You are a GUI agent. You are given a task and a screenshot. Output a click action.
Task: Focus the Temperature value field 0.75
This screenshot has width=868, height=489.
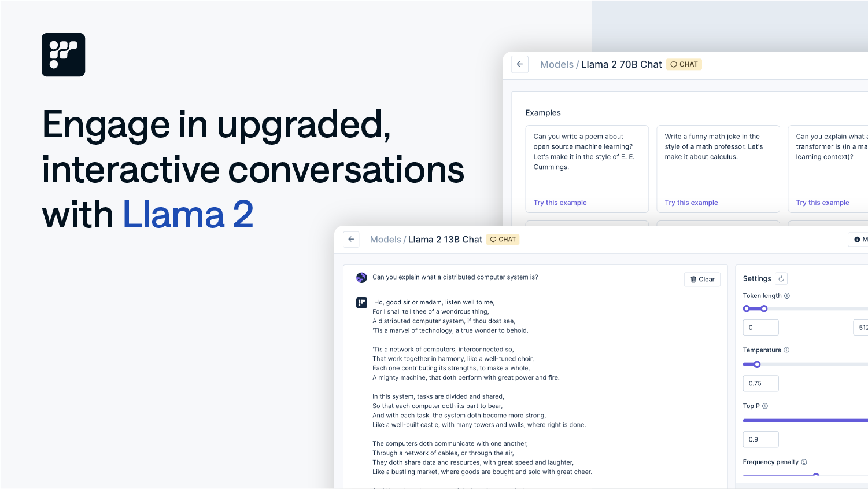[x=761, y=383]
